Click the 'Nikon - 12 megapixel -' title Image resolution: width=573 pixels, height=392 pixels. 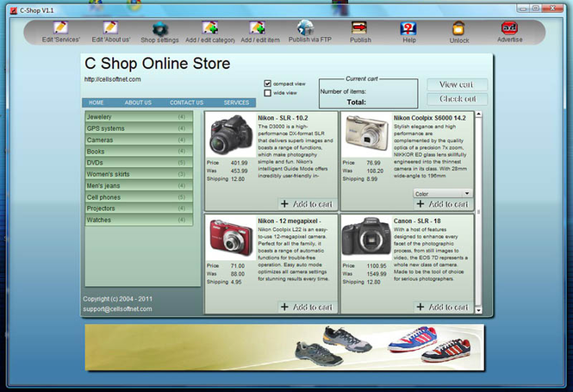[x=290, y=221]
